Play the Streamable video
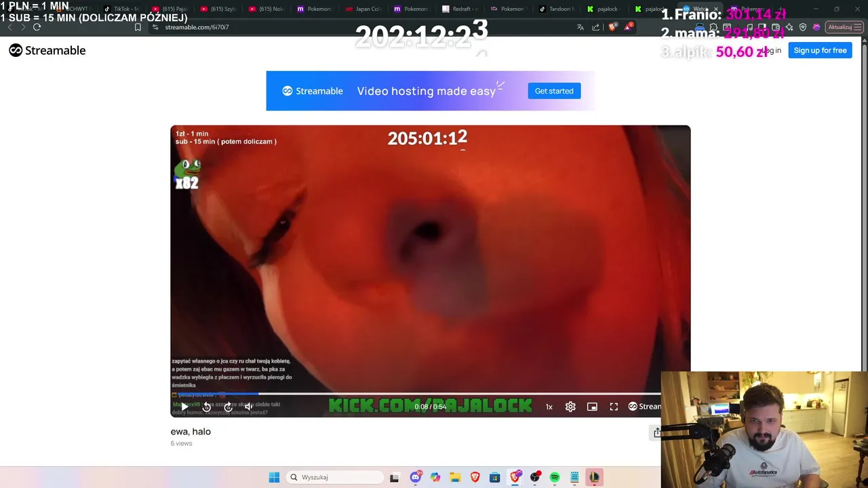The image size is (868, 488). click(x=184, y=407)
